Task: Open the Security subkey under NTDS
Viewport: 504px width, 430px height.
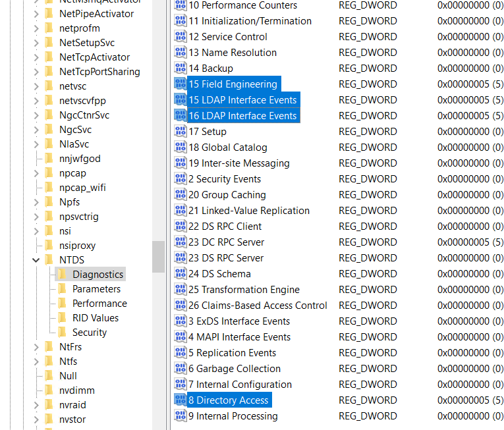Action: tap(90, 333)
